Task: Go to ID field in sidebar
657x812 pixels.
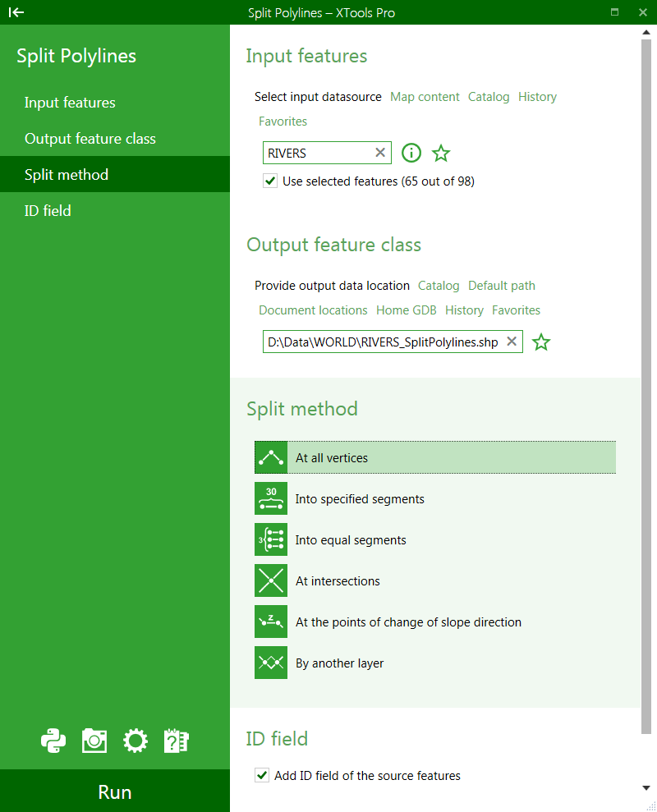Action: pos(48,211)
